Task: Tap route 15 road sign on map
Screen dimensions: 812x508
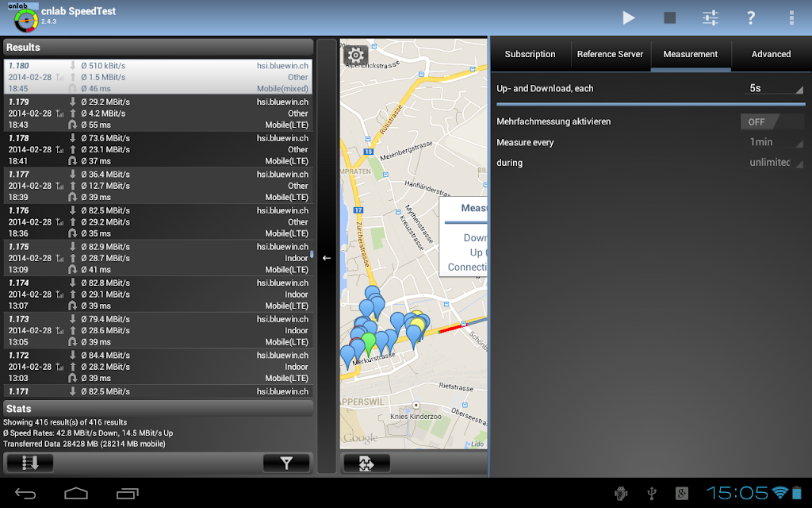Action: (368, 152)
